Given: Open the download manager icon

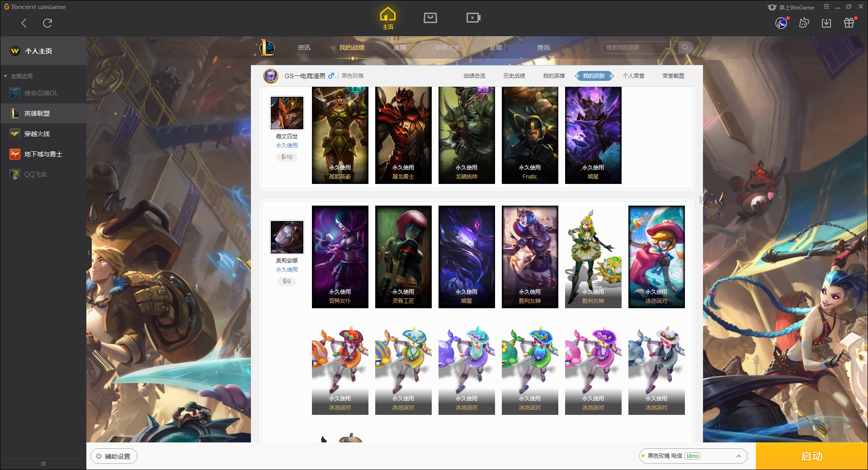Looking at the screenshot, I should pos(826,23).
